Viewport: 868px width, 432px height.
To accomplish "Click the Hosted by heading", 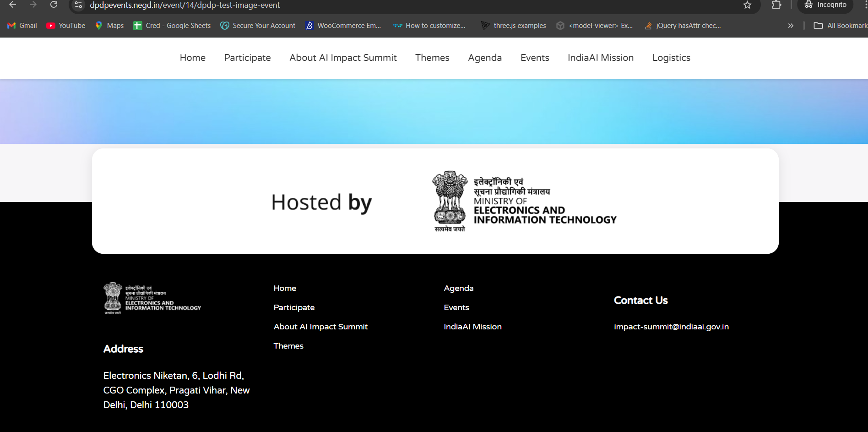I will [x=321, y=202].
